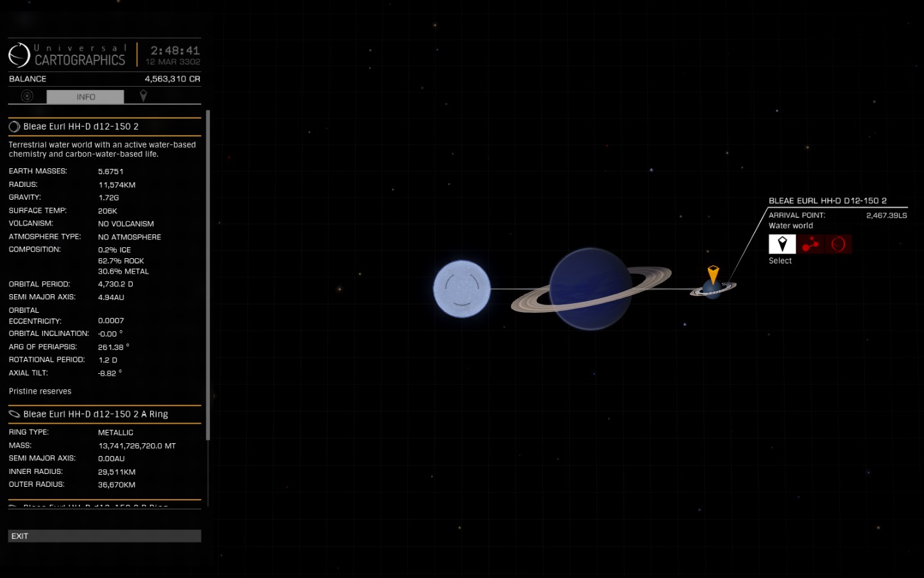Screen dimensions: 924x578
Task: Click the red route-nodes icon in callout
Action: pos(810,244)
